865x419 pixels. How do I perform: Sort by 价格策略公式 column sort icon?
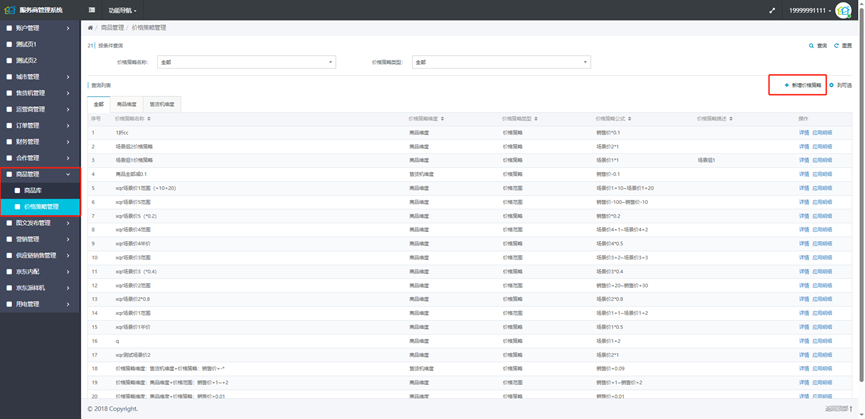(629, 119)
